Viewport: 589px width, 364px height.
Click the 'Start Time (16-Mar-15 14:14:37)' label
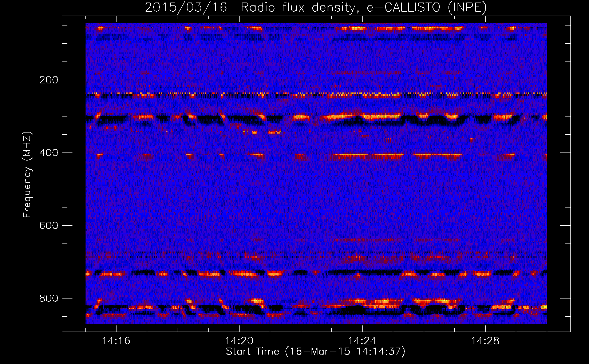pyautogui.click(x=316, y=352)
